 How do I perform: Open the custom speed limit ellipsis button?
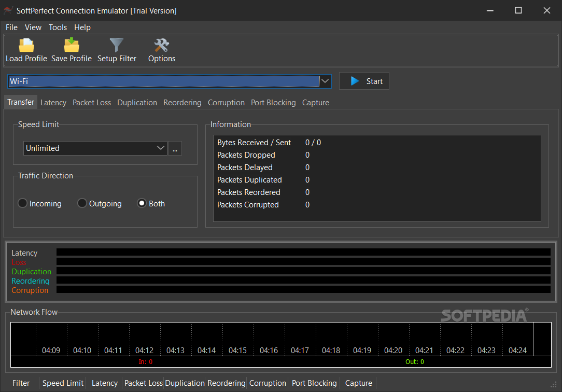coord(175,148)
